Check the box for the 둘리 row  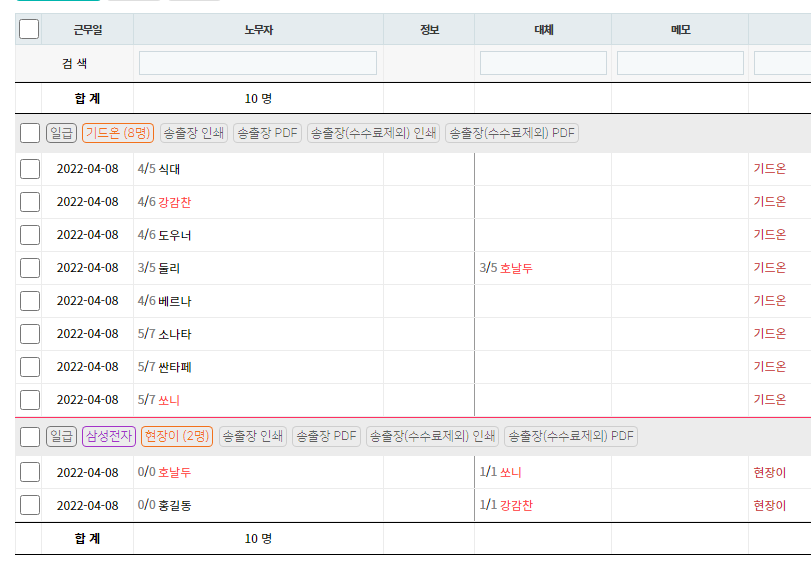tap(30, 268)
